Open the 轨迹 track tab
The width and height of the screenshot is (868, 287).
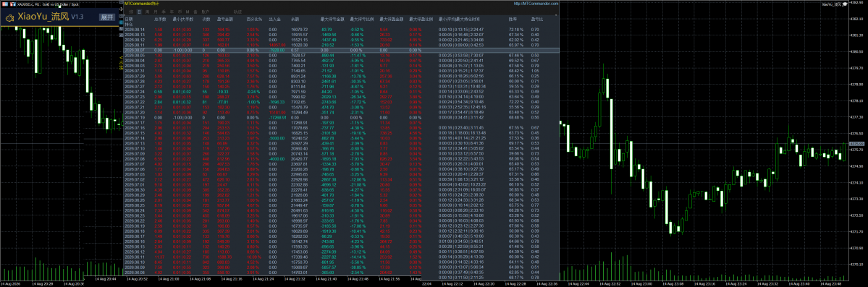(237, 12)
